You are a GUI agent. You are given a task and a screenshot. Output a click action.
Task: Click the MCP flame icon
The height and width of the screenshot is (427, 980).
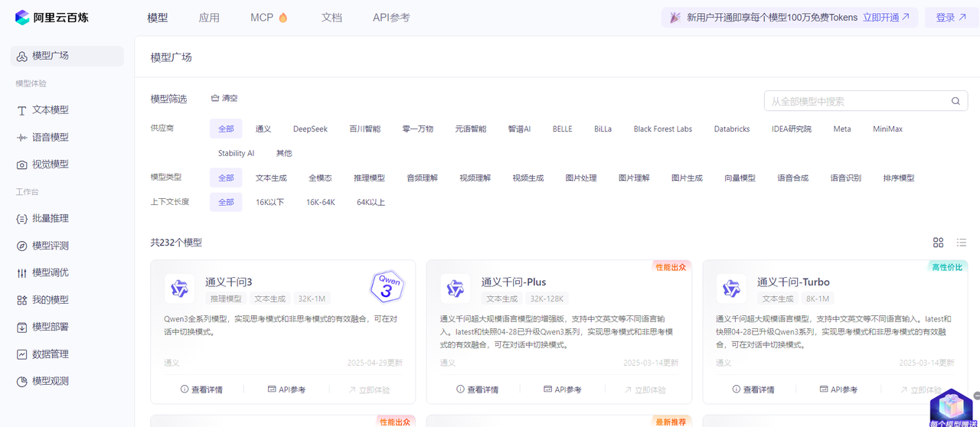[283, 18]
